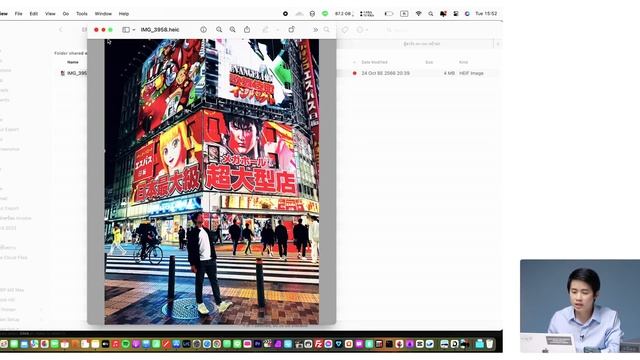The height and width of the screenshot is (360, 640).
Task: Rotate the image using the rotate icon
Action: point(291,29)
